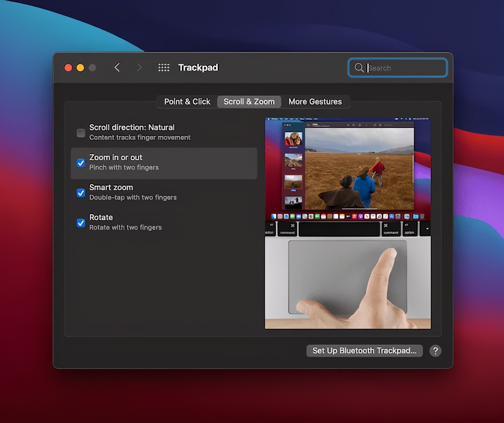This screenshot has height=423, width=504.
Task: Click the trackpad gesture preview video
Action: click(348, 223)
